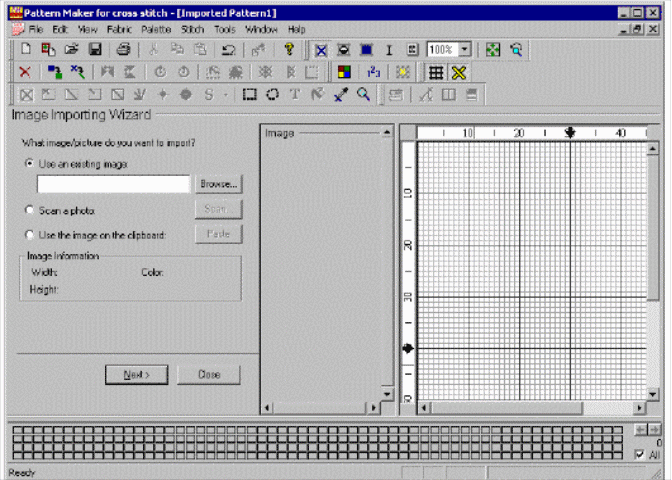Select the ellipse selection tool

pos(273,94)
